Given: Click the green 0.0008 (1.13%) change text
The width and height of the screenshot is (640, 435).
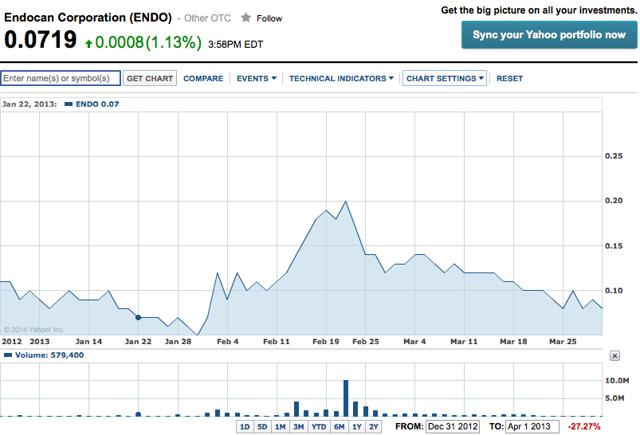Looking at the screenshot, I should coord(148,42).
